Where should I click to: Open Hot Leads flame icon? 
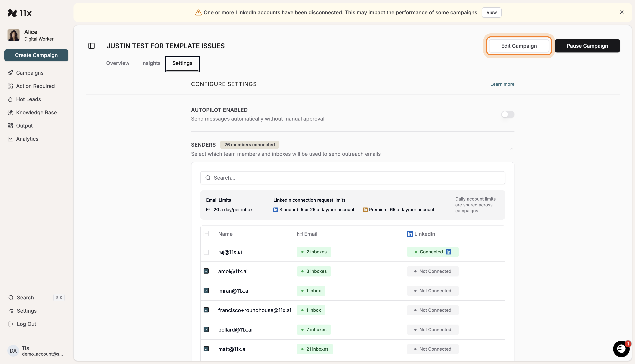coord(10,99)
